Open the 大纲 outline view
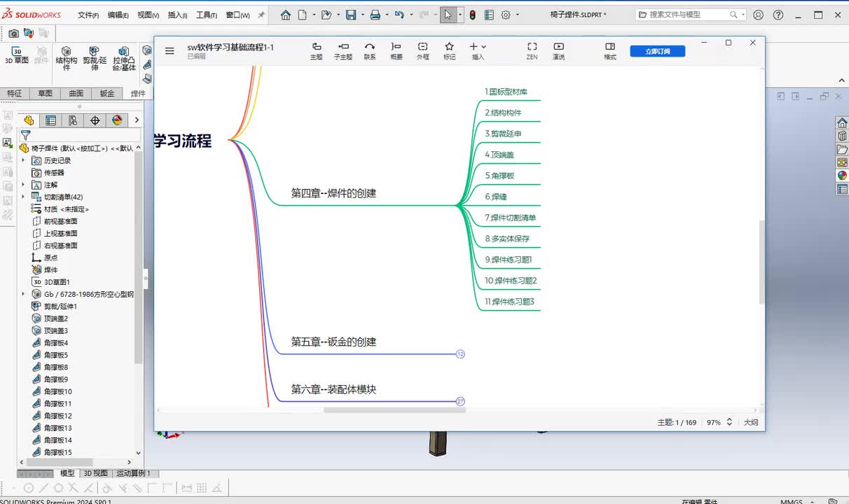 point(751,422)
